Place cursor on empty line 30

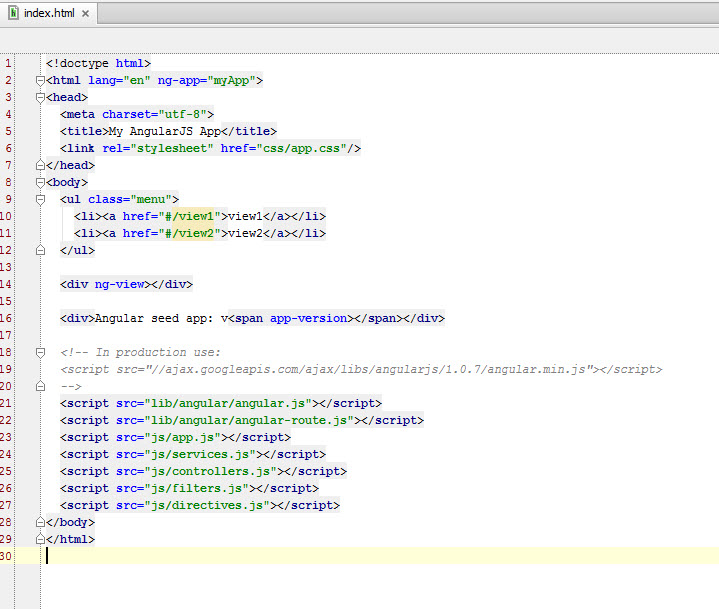point(382,556)
